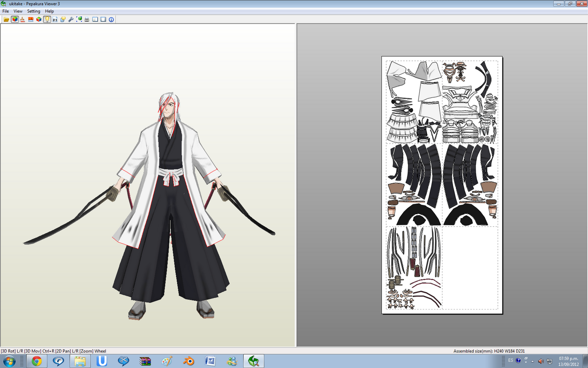Click the speech bubble annotation icon
Viewport: 588px width, 368px height.
(x=63, y=20)
